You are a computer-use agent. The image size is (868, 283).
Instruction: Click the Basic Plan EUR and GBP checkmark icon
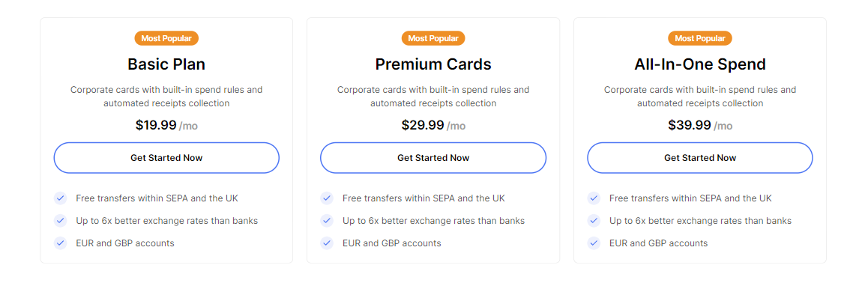tap(60, 243)
